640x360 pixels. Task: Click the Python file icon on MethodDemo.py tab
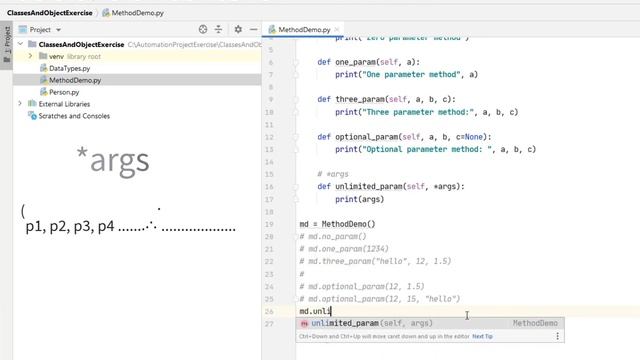(272, 29)
